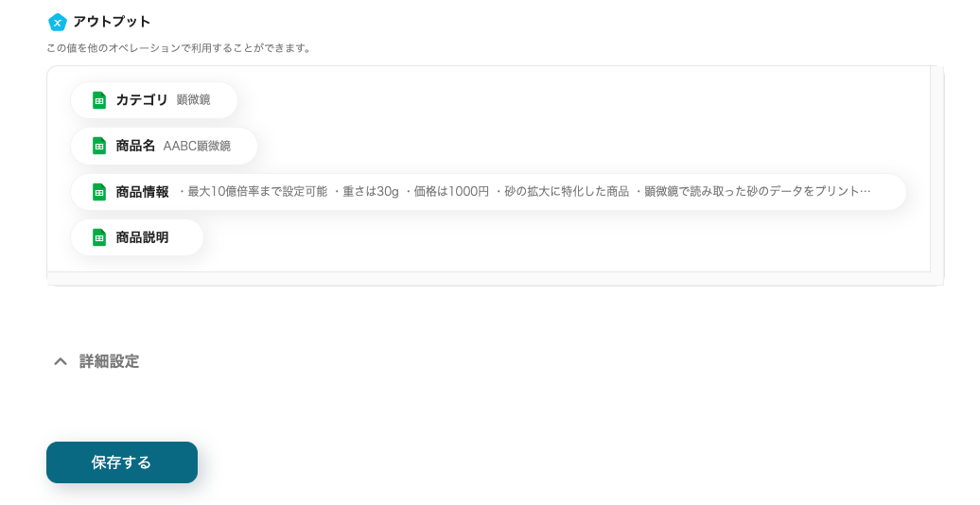Click the spreadsheet icon beside カテゴリ
Viewport: 980px width, 505px height.
(x=99, y=100)
